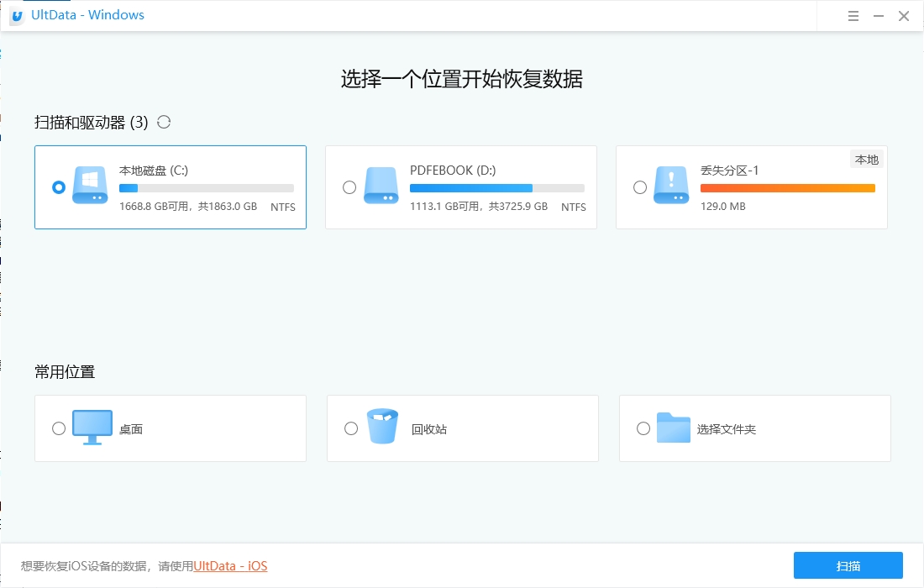
Task: Click the 常用位置 heading
Action: pos(65,372)
